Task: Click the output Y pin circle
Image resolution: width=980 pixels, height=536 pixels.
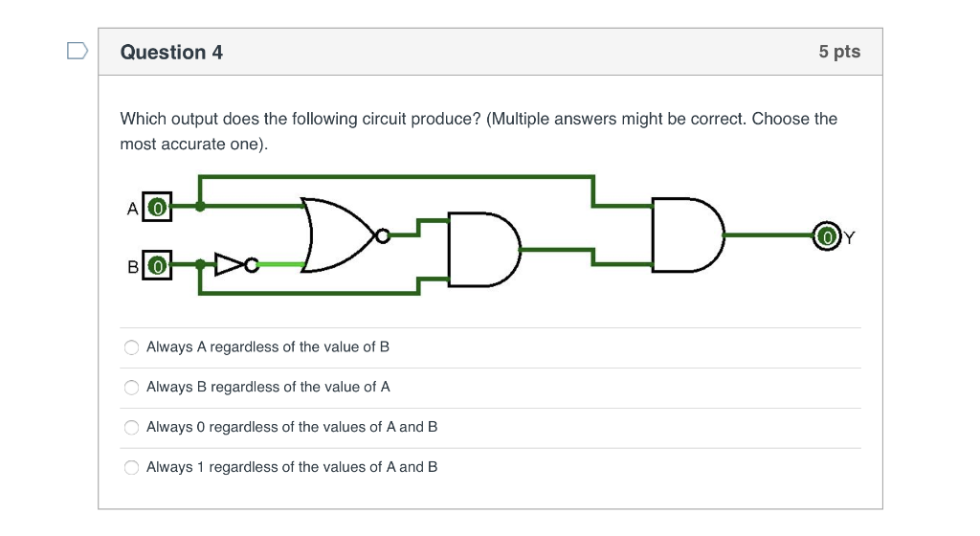Action: [827, 236]
